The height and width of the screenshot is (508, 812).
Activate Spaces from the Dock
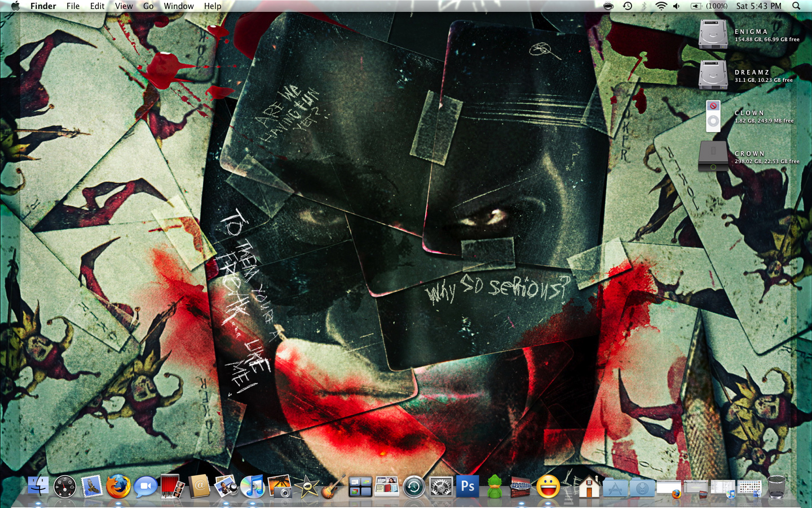click(x=360, y=487)
